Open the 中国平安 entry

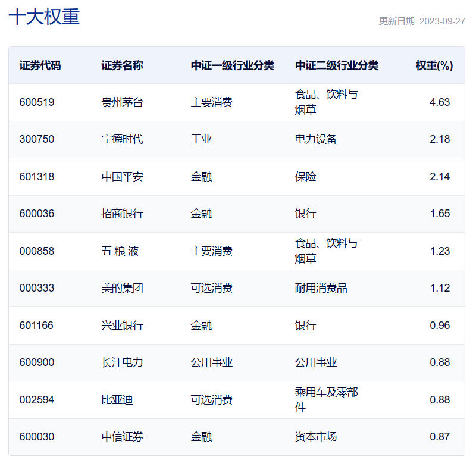122,177
